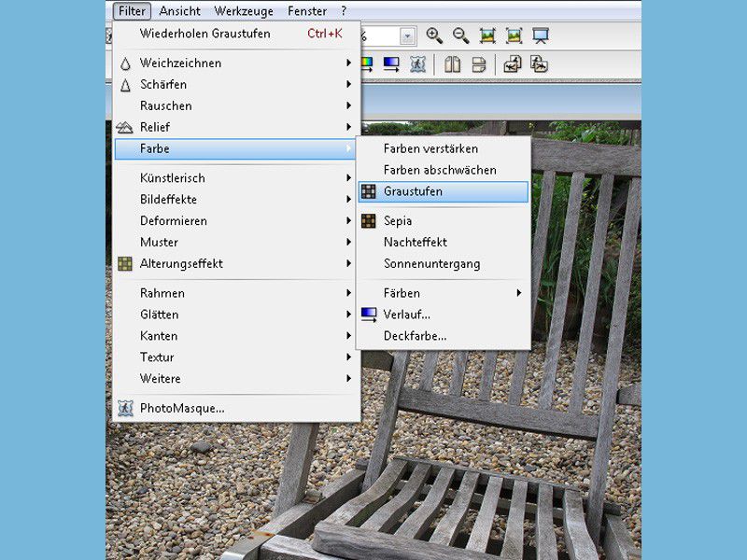The width and height of the screenshot is (747, 560).
Task: Click the PhotoMasque menu icon
Action: pos(125,408)
